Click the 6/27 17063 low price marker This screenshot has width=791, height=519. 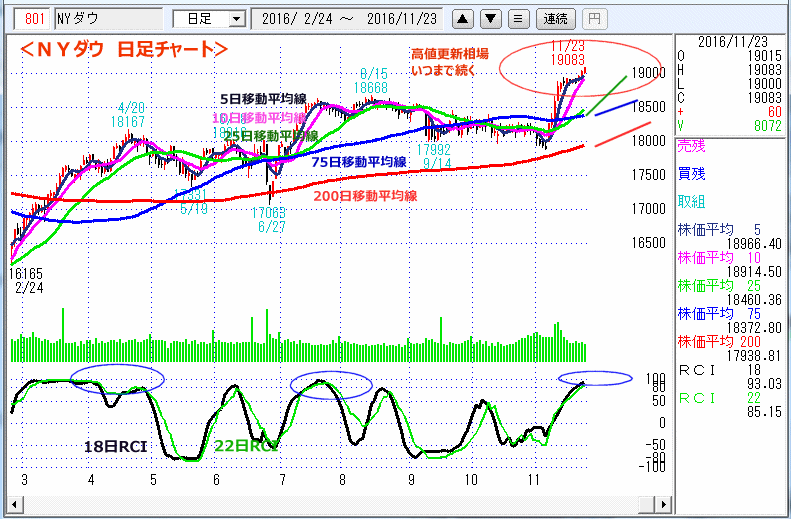point(271,220)
